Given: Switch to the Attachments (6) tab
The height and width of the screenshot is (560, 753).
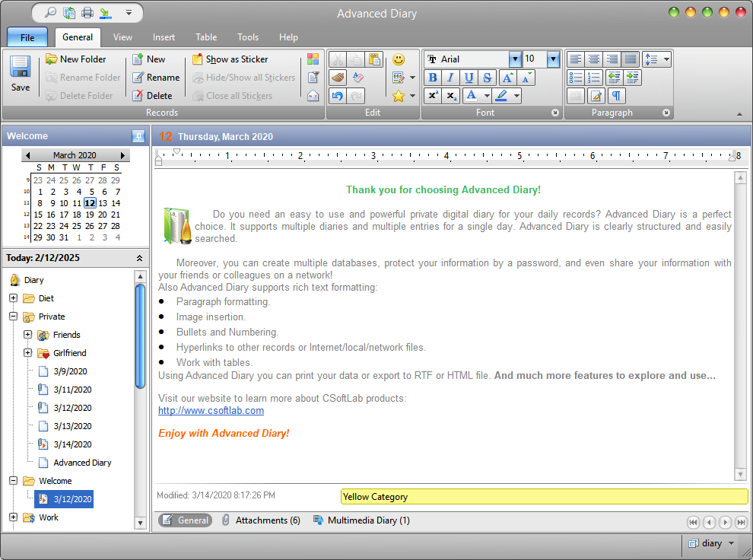Looking at the screenshot, I should tap(261, 520).
